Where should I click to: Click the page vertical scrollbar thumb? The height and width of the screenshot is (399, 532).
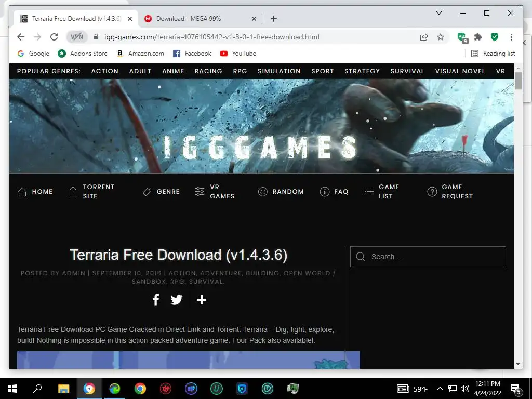click(518, 81)
